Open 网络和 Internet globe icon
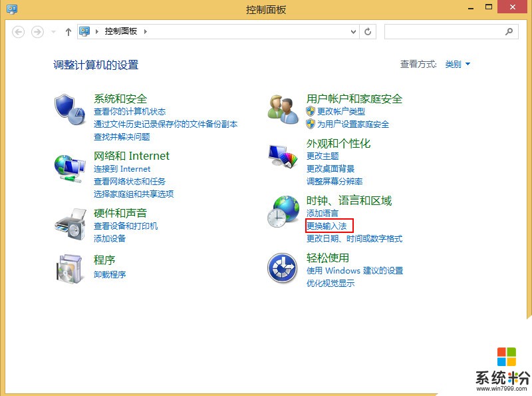The image size is (532, 396). coord(70,169)
